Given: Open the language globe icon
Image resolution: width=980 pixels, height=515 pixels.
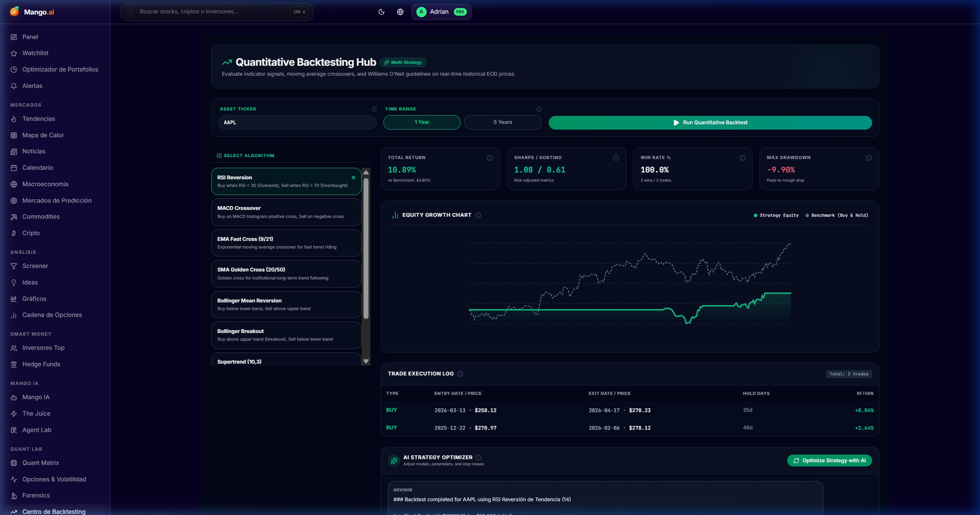Looking at the screenshot, I should tap(400, 12).
